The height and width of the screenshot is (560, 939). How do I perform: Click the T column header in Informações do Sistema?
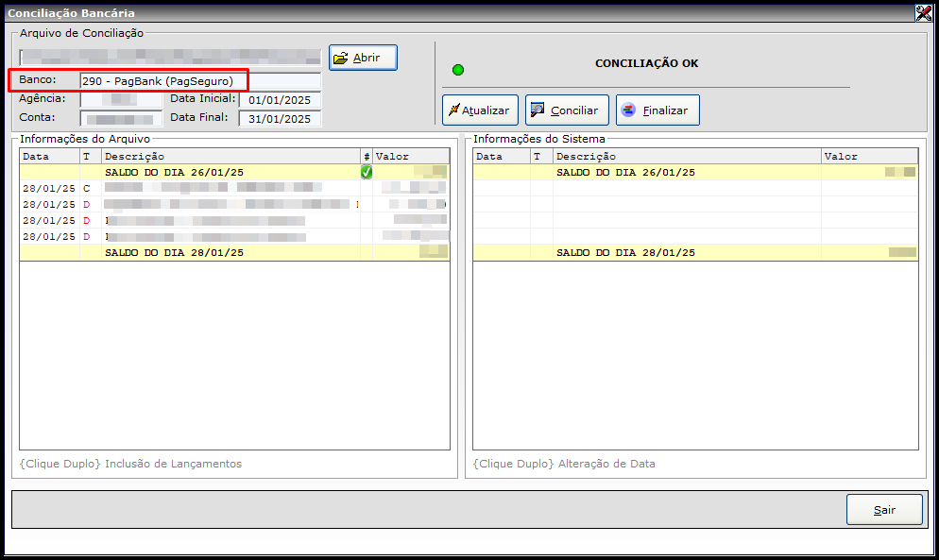[542, 157]
